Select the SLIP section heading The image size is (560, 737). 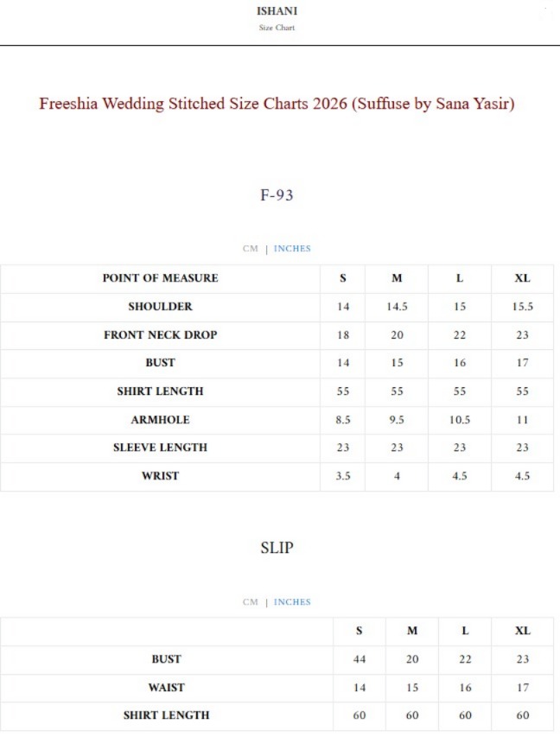click(277, 548)
